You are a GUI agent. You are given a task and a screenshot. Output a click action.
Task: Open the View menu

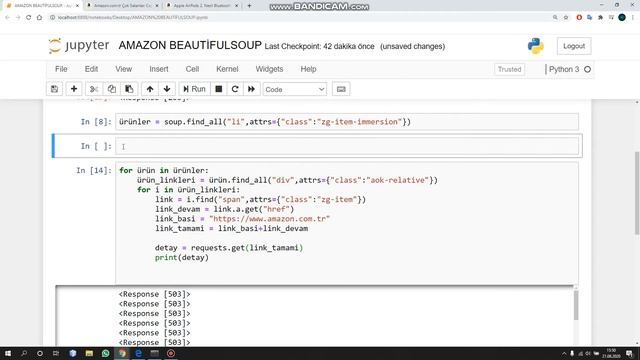(x=123, y=69)
